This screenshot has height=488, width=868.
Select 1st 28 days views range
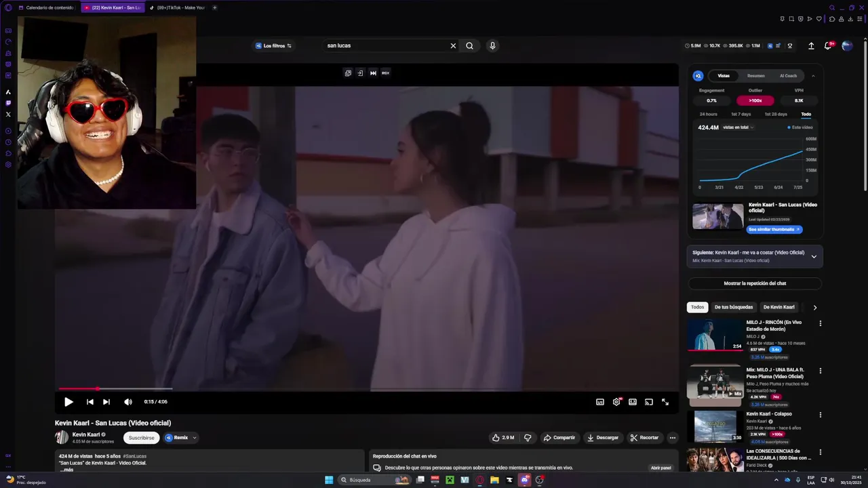(776, 114)
